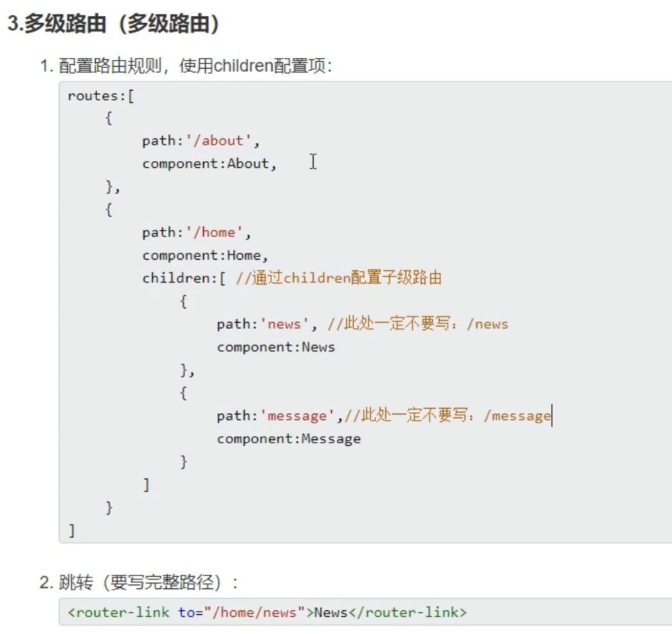Click the "/home/news" attribute value
This screenshot has width=672, height=634.
[255, 612]
